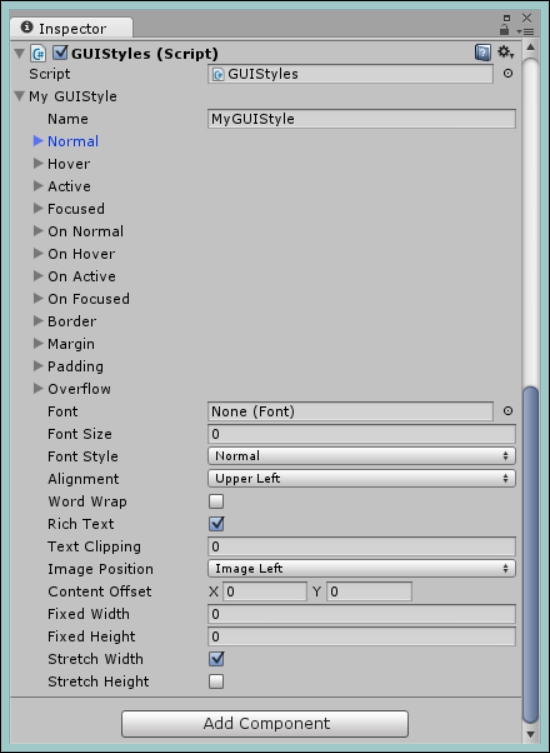The image size is (550, 753).
Task: Open the component settings gear menu
Action: 505,52
